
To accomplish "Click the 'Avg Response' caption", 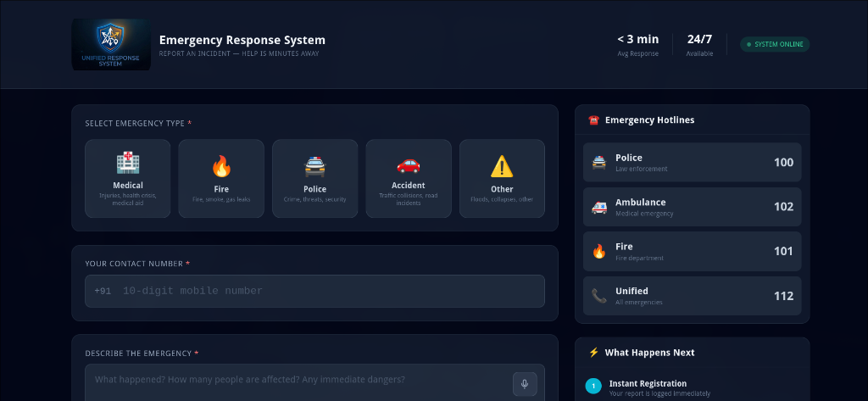I will tap(638, 53).
